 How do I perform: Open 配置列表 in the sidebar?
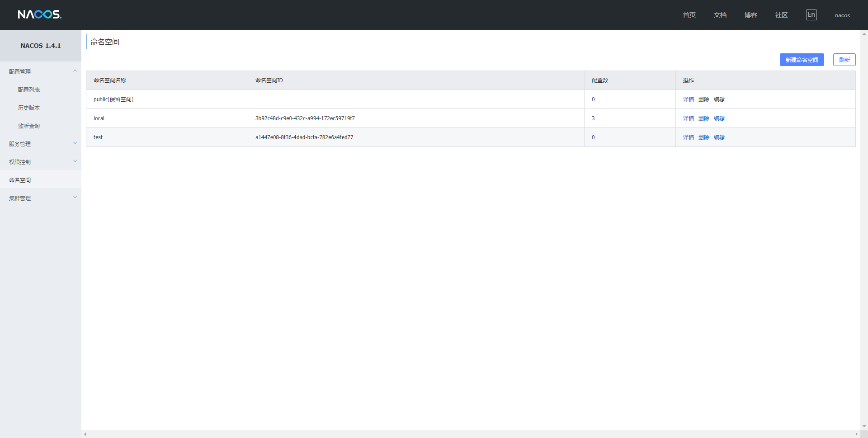coord(28,89)
